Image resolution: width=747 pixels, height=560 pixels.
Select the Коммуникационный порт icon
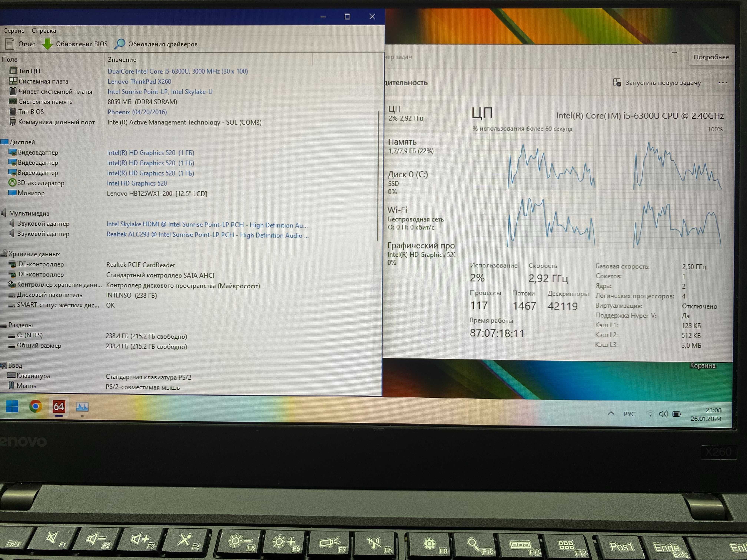pos(12,122)
